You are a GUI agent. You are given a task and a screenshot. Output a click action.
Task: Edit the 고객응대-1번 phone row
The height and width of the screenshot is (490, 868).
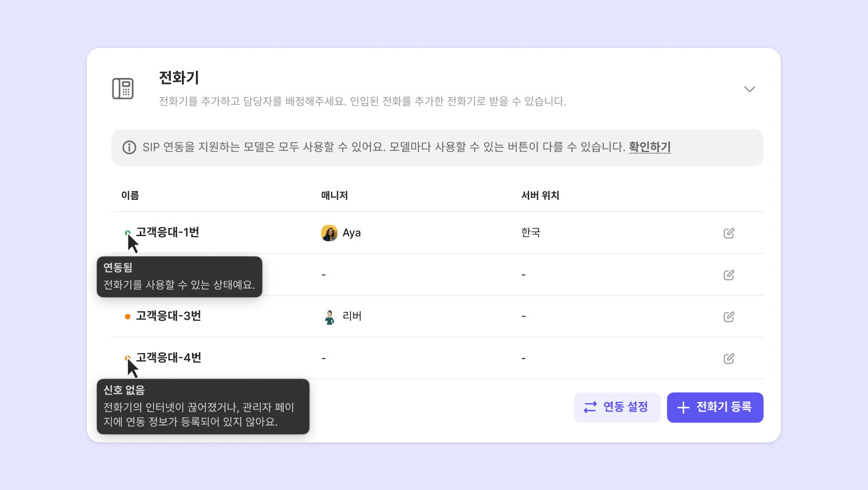tap(729, 233)
